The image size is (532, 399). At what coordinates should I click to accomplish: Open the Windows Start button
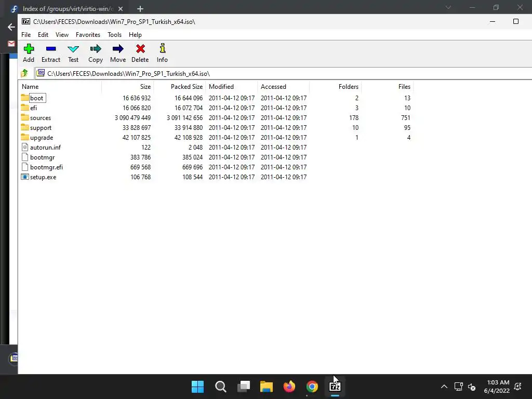197,387
